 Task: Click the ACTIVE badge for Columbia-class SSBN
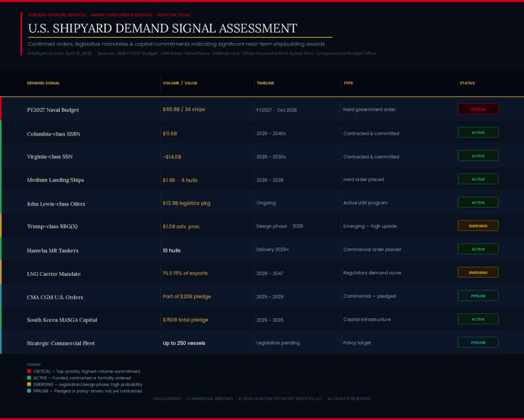[478, 132]
